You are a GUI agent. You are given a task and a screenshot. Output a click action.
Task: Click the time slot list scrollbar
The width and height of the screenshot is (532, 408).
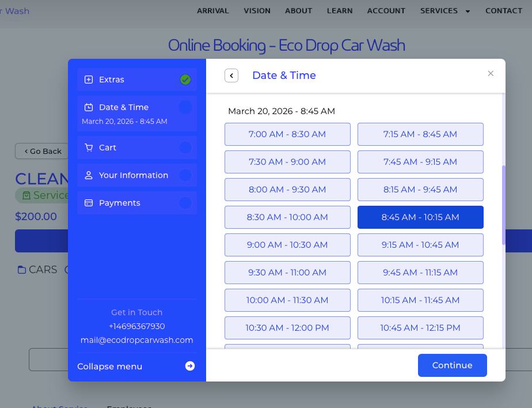coord(504,205)
